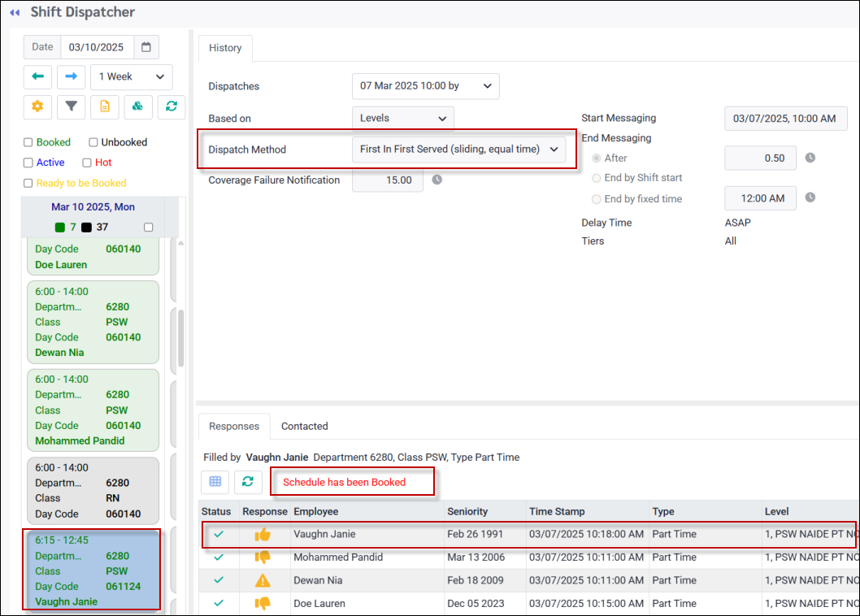Refresh responses with the green refresh icon
860x616 pixels.
[248, 482]
